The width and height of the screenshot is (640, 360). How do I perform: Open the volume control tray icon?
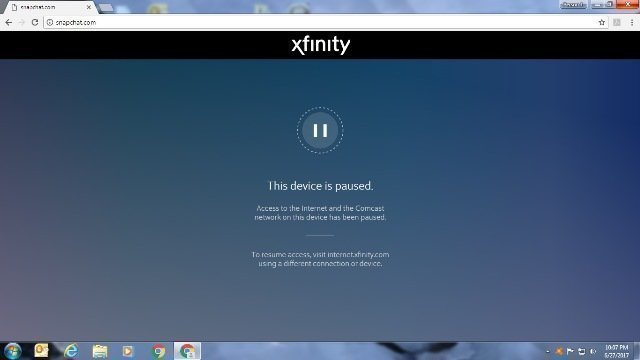tap(593, 351)
